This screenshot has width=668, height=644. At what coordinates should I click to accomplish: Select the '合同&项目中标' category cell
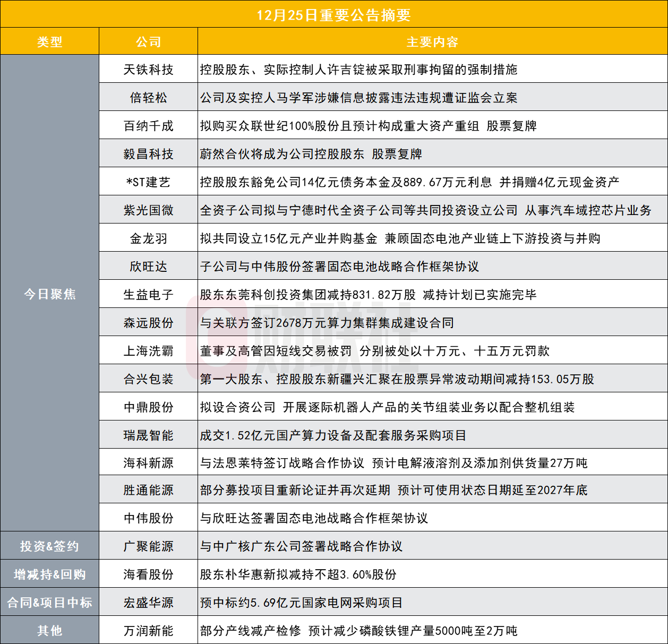click(x=49, y=603)
